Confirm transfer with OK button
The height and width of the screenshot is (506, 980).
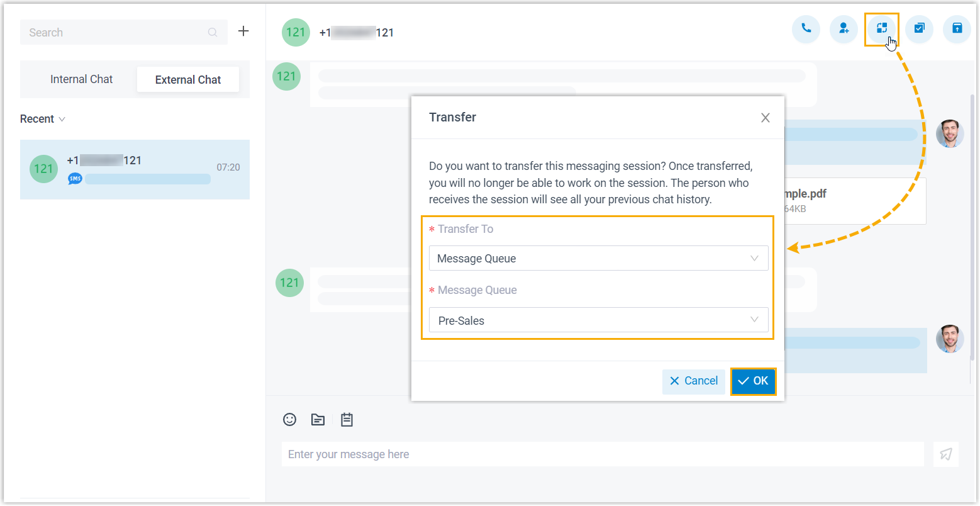(x=753, y=381)
